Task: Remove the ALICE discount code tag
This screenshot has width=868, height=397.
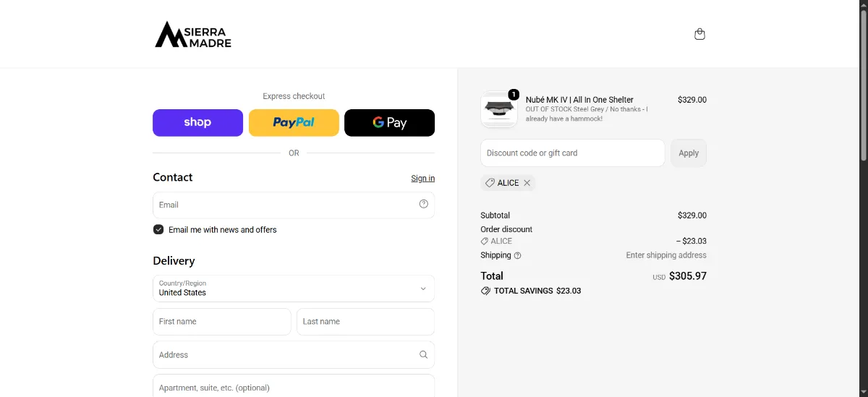Action: click(x=527, y=183)
